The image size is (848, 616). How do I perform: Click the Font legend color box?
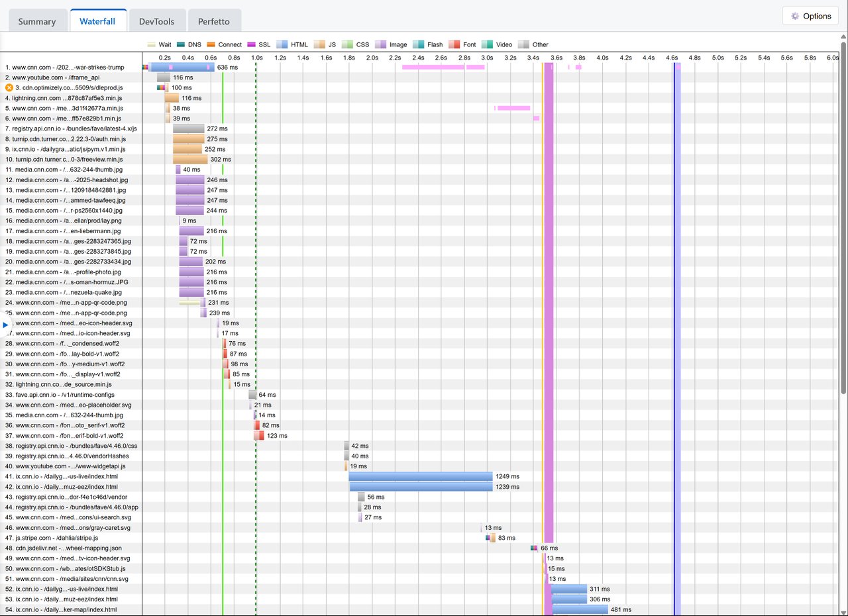(x=454, y=44)
